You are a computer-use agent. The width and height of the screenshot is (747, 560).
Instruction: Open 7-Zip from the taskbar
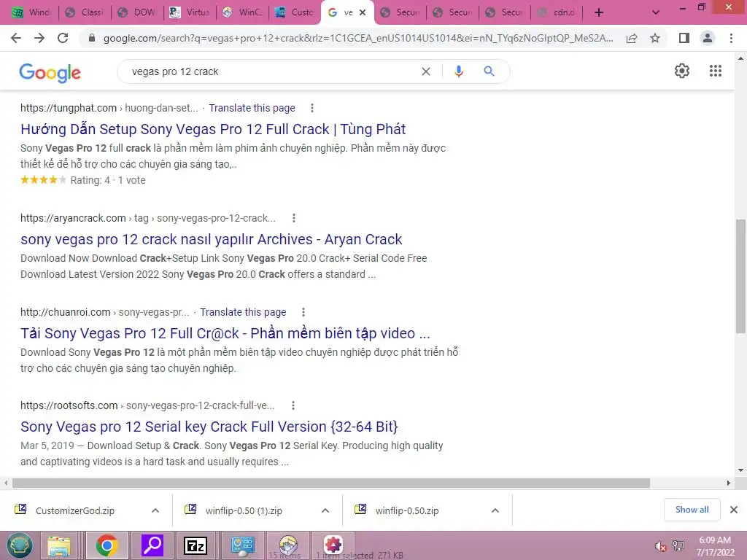click(196, 545)
